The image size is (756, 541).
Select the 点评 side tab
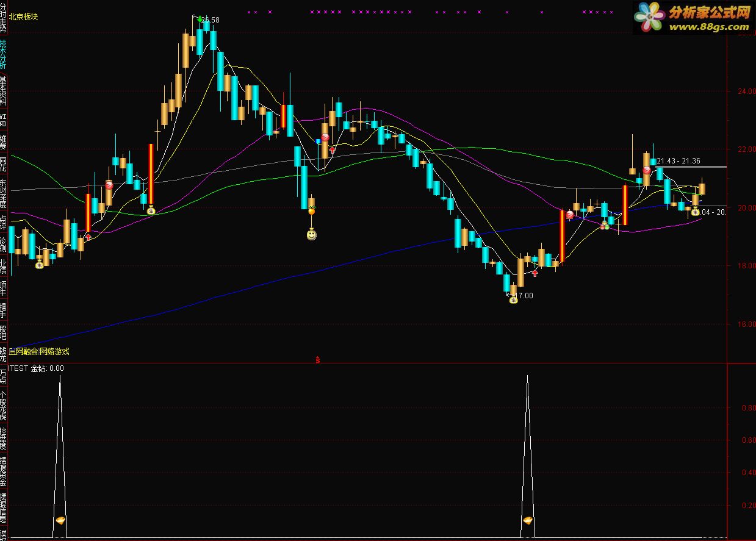4,222
